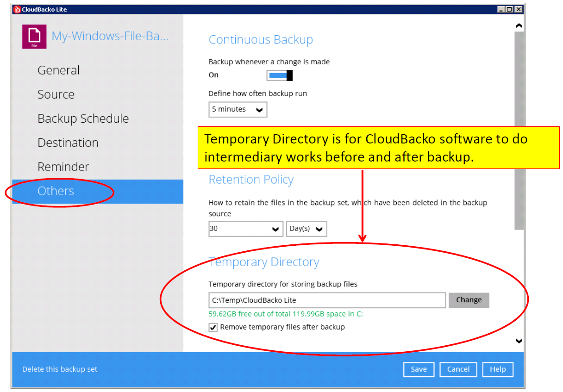
Task: Click the temporary directory path field
Action: pyautogui.click(x=327, y=300)
